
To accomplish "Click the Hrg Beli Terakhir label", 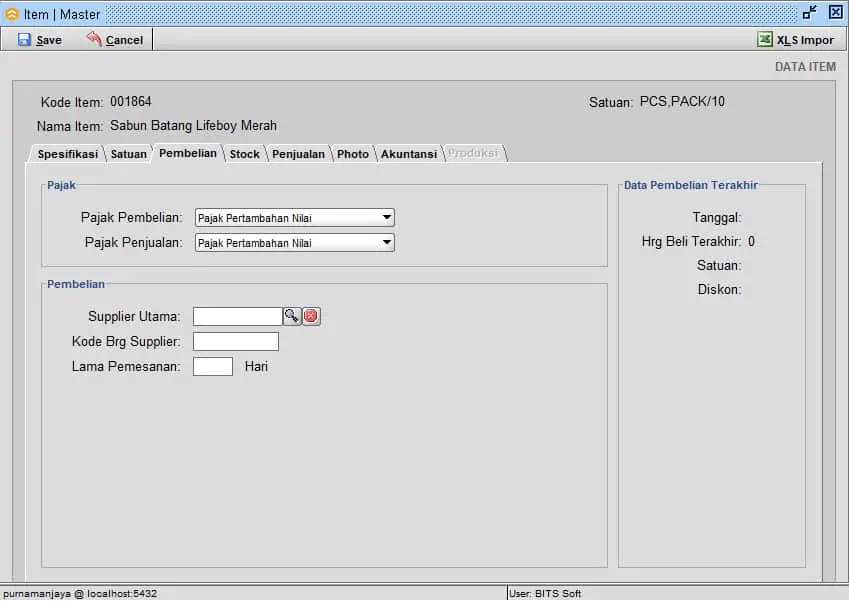I will (x=691, y=241).
